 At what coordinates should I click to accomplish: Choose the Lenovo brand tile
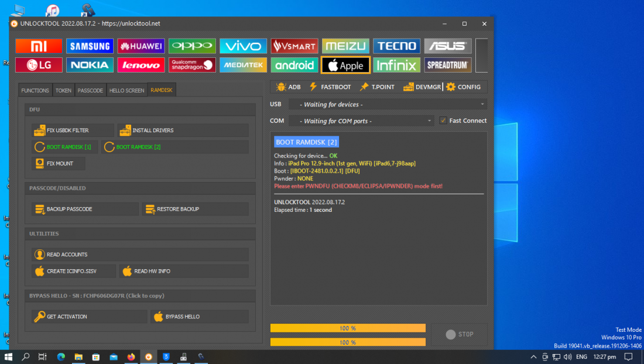(141, 65)
